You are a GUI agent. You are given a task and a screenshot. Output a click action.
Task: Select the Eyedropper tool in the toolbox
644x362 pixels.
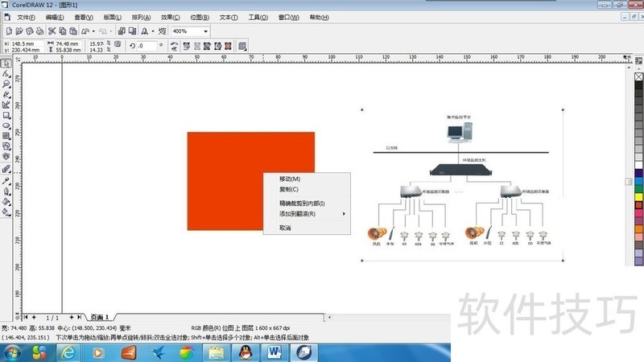(x=6, y=181)
